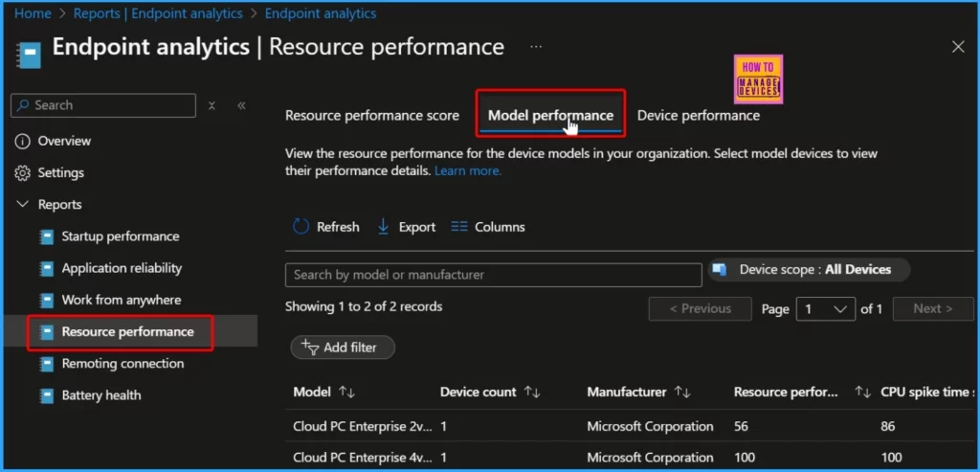Sort by Device count column arrows
Screen dimensions: 980x472
point(532,393)
